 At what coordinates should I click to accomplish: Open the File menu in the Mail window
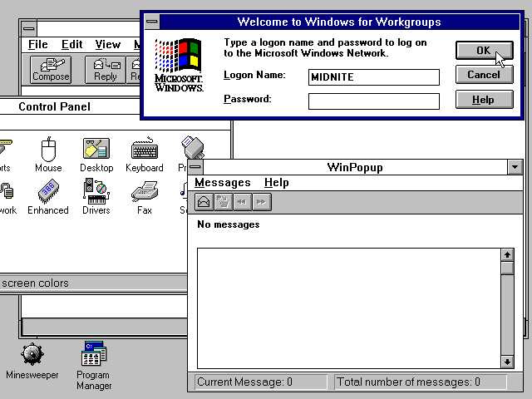[37, 44]
